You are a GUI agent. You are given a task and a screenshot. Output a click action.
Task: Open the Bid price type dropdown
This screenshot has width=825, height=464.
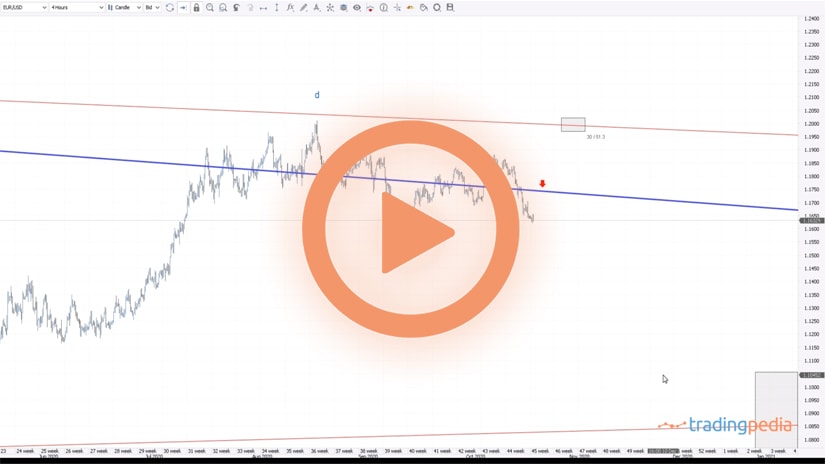click(152, 7)
